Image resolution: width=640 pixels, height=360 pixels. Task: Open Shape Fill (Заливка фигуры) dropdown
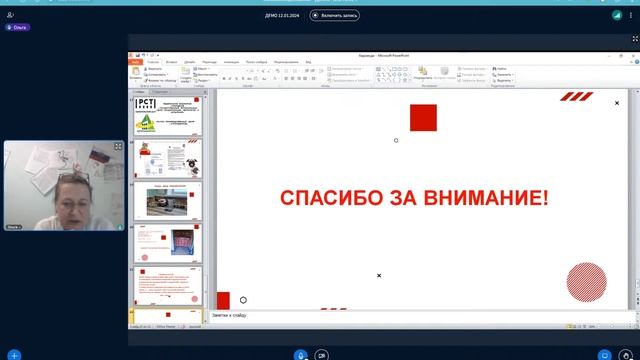pyautogui.click(x=472, y=69)
